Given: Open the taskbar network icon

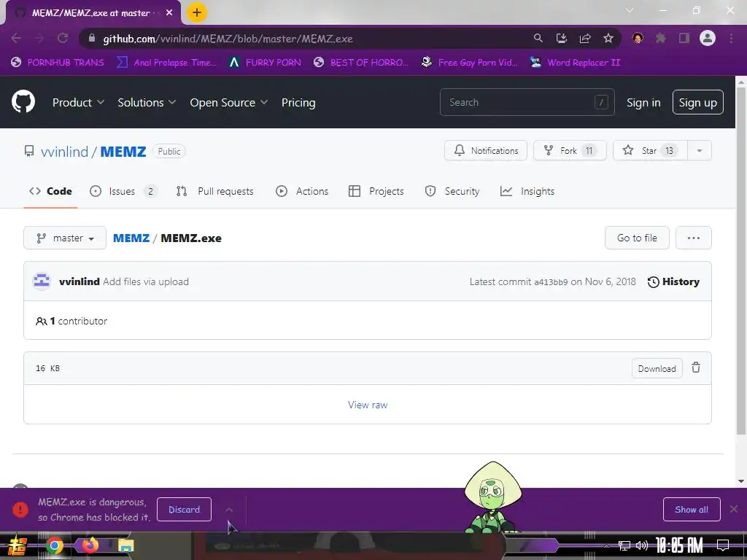Looking at the screenshot, I should pos(624,545).
